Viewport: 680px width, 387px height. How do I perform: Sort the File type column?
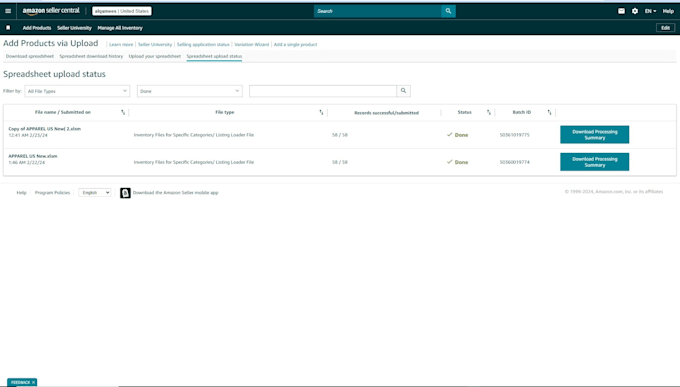click(x=321, y=112)
